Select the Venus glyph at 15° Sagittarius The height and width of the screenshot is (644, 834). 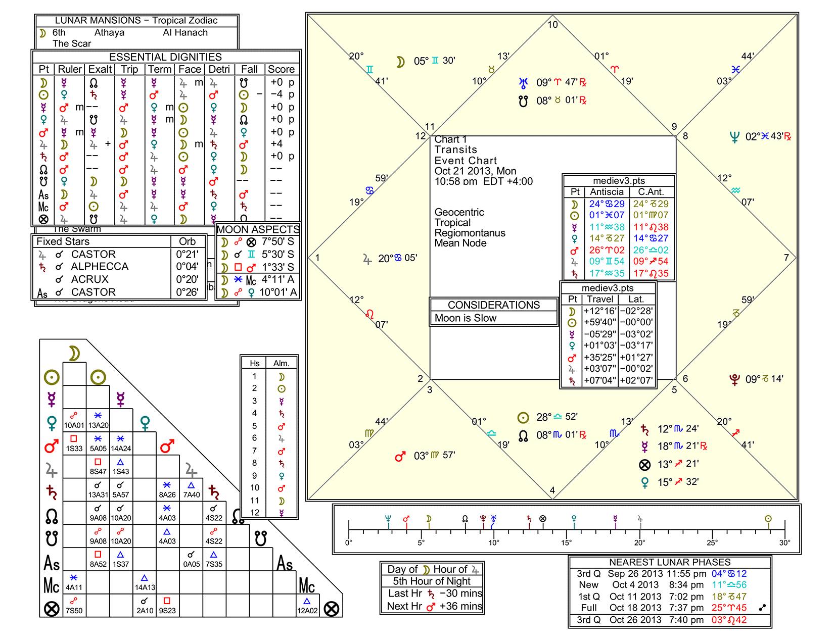645,482
